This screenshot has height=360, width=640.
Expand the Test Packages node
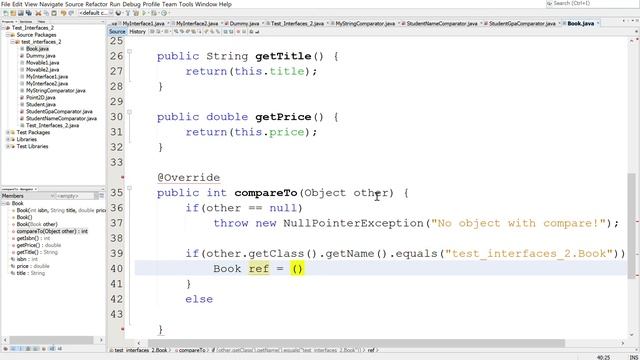coord(8,132)
